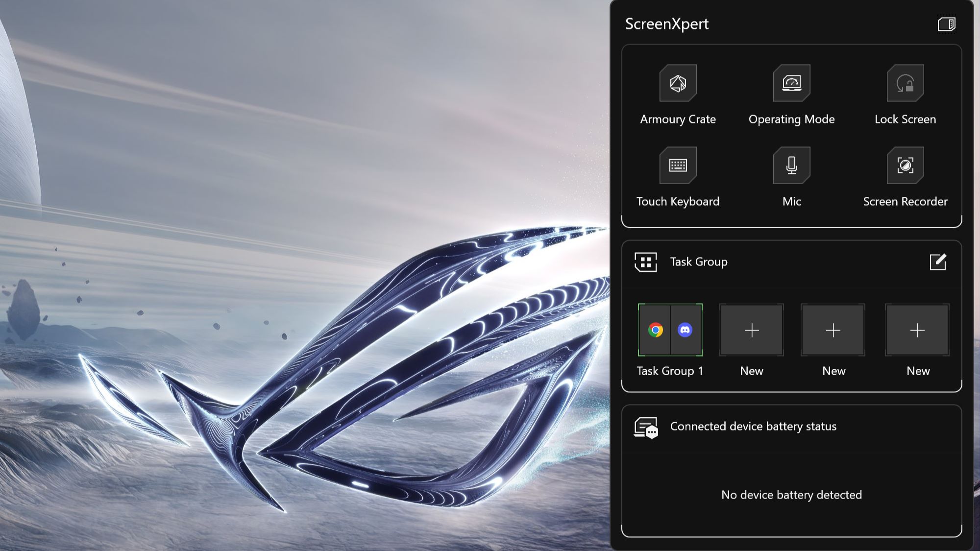Edit task groups with the pencil icon
This screenshot has height=551, width=980.
coord(938,262)
